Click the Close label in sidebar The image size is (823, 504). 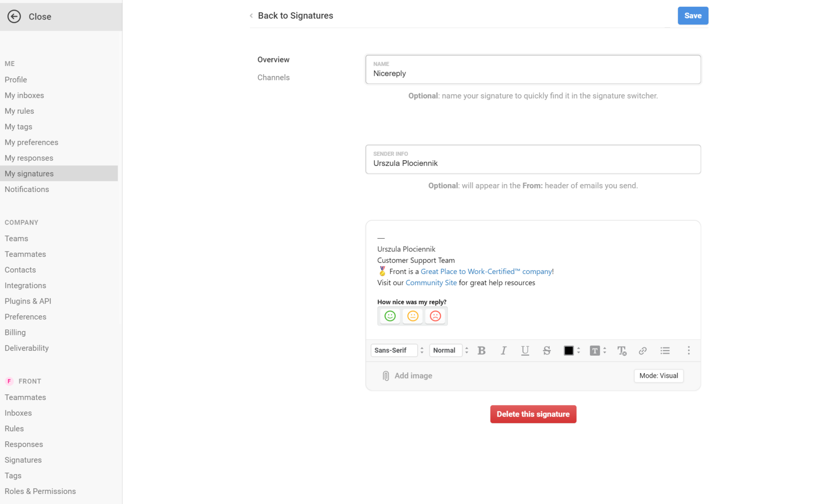coord(40,17)
